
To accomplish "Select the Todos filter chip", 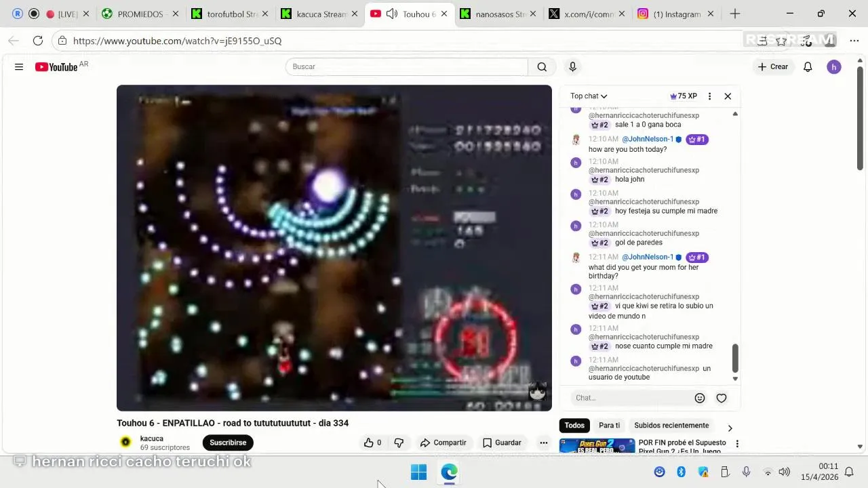I will coord(574,426).
